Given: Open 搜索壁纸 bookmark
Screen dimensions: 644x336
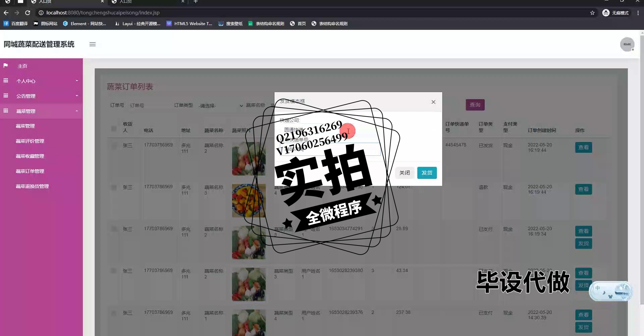Looking at the screenshot, I should (x=230, y=23).
